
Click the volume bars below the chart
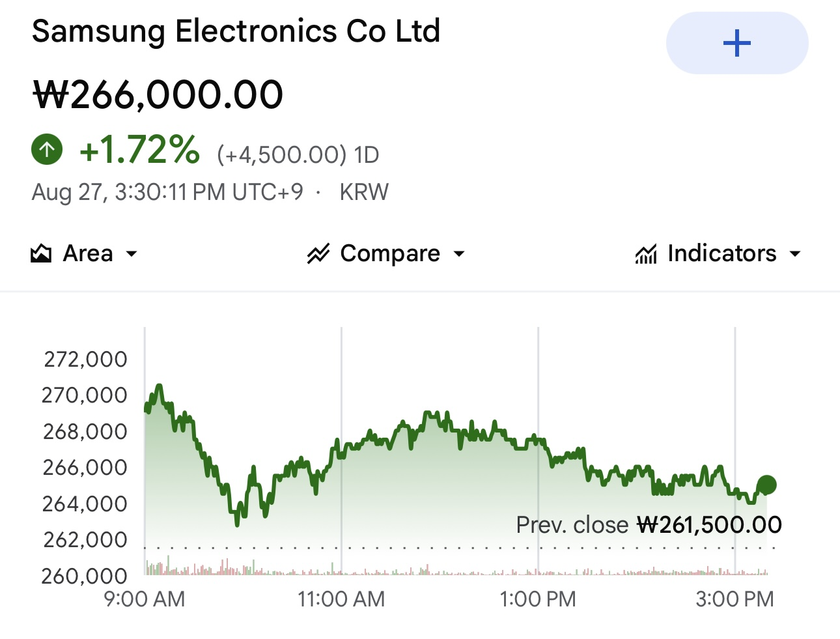[x=456, y=569]
